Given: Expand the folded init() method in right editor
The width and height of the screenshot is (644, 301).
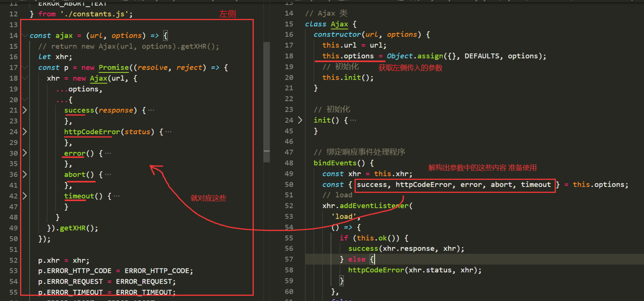Looking at the screenshot, I should pos(300,120).
